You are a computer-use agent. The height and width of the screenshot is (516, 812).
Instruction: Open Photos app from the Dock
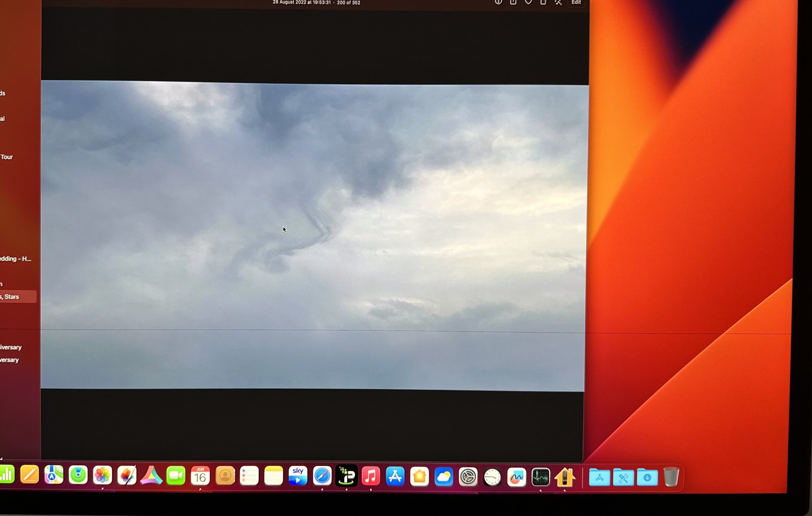102,475
